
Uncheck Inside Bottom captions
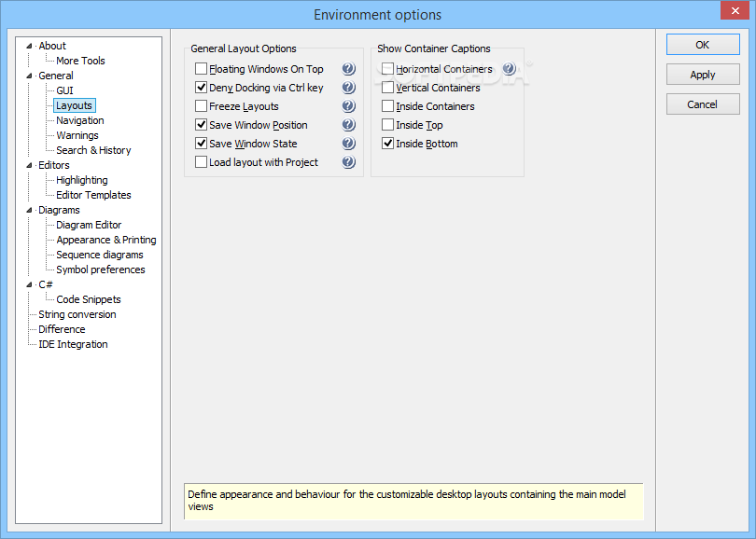387,144
